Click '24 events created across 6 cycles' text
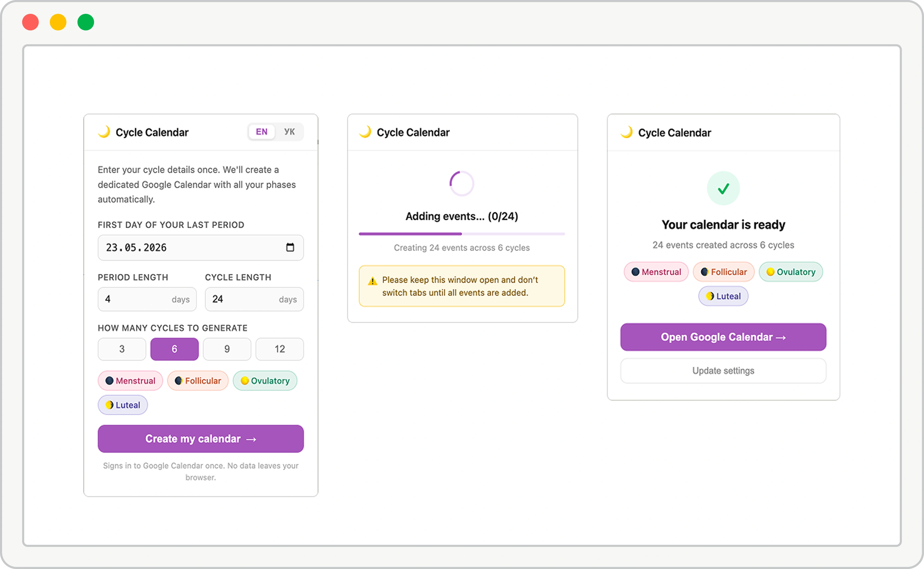Screen dimensions: 924x569 723,245
